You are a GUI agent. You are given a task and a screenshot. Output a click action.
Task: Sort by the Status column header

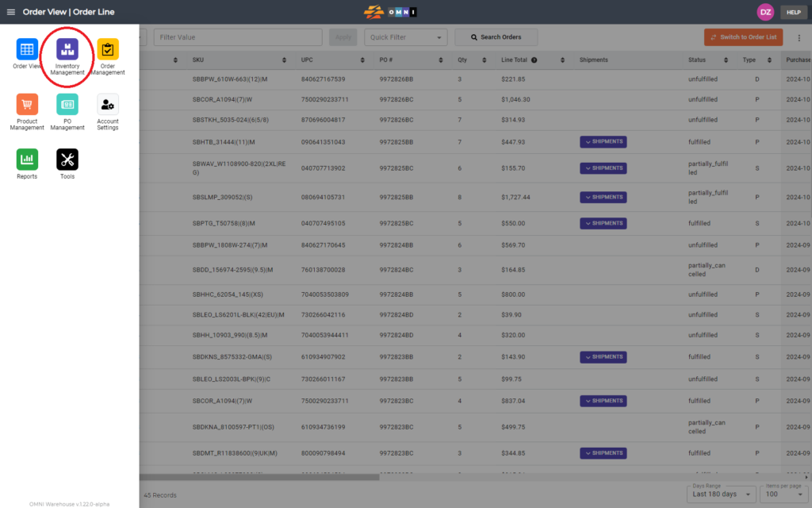[x=697, y=60]
